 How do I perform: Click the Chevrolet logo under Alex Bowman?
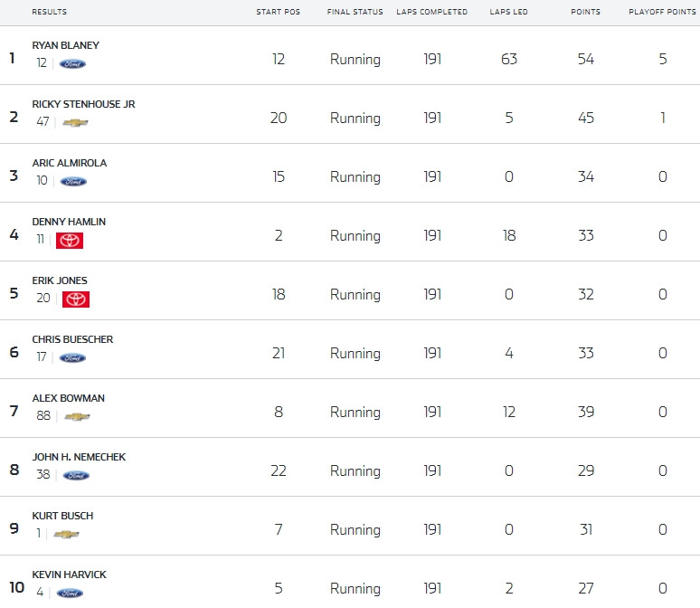point(77,417)
